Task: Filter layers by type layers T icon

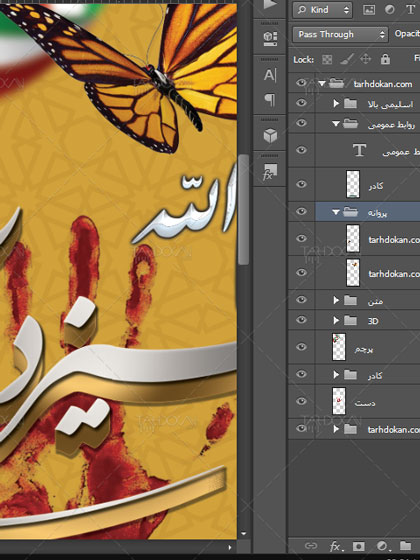Action: (410, 10)
